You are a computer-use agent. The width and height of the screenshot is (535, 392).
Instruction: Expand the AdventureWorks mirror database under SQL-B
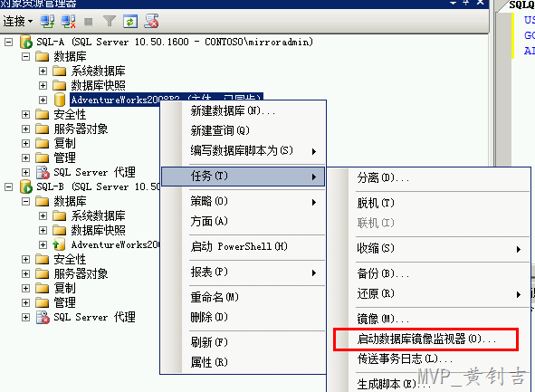pos(43,245)
